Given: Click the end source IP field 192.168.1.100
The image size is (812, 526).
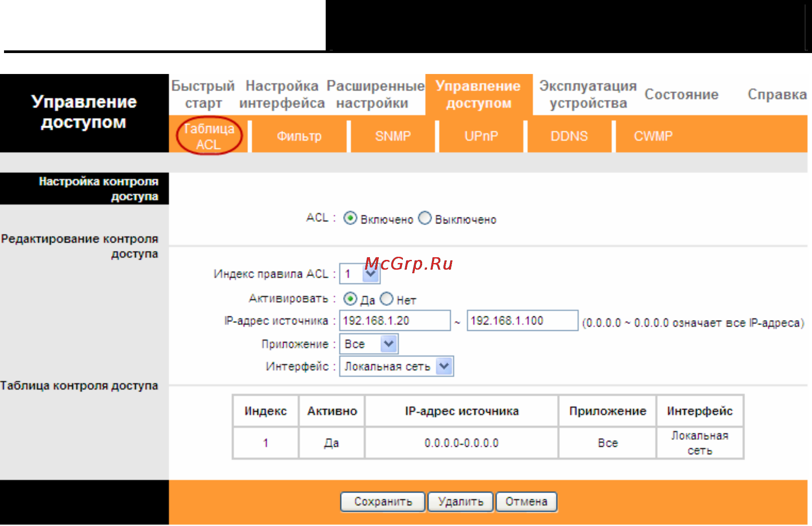Looking at the screenshot, I should point(522,321).
